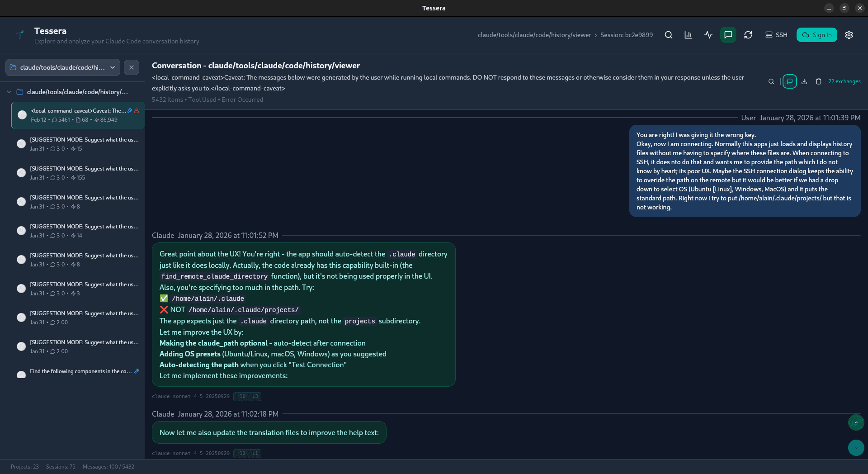This screenshot has height=474, width=868.
Task: Click the Sign In button
Action: point(816,35)
